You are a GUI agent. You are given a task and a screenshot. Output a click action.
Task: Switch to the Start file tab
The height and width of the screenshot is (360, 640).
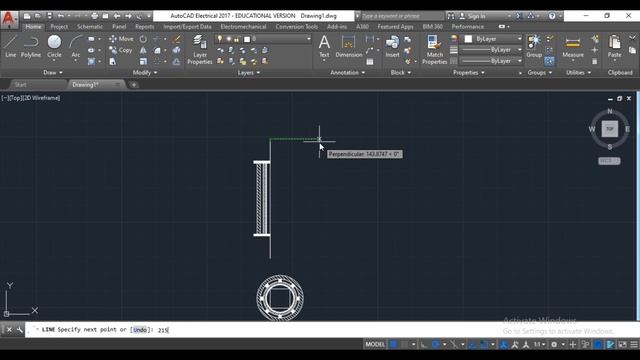click(x=20, y=85)
